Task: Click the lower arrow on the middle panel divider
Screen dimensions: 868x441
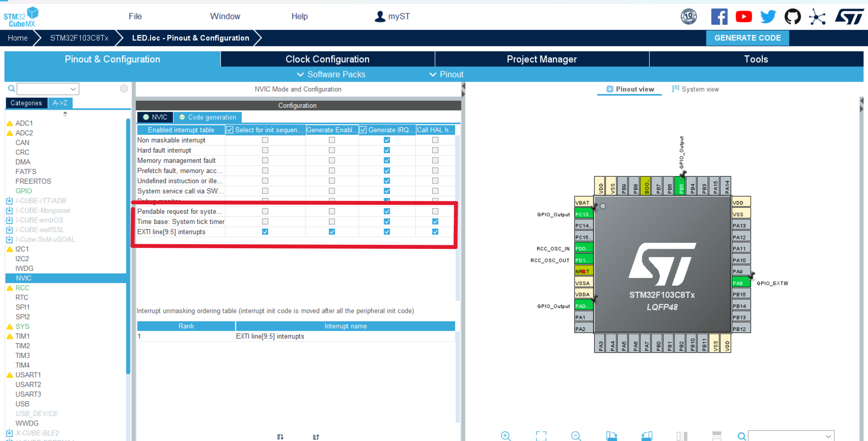Action: tap(463, 94)
